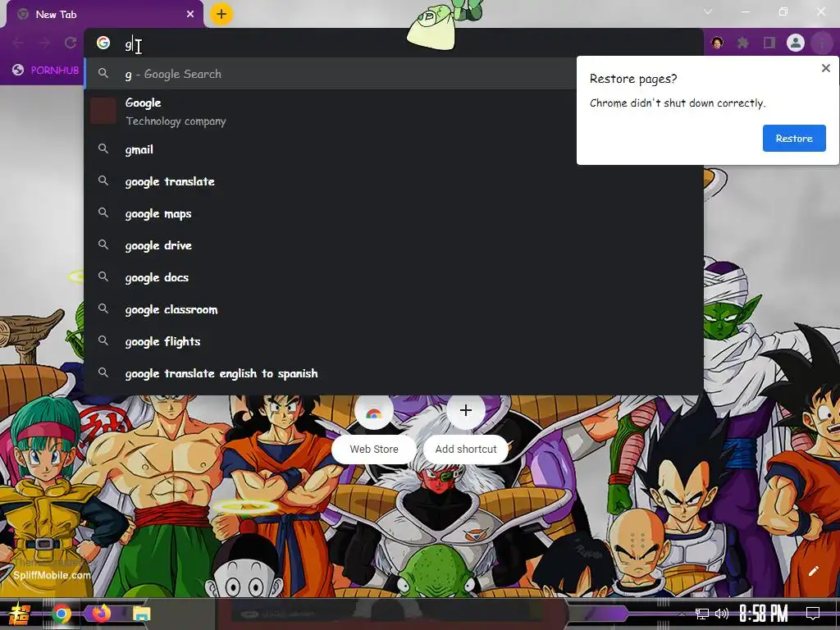Image resolution: width=840 pixels, height=630 pixels.
Task: Pick the google flights suggestion
Action: 393,341
